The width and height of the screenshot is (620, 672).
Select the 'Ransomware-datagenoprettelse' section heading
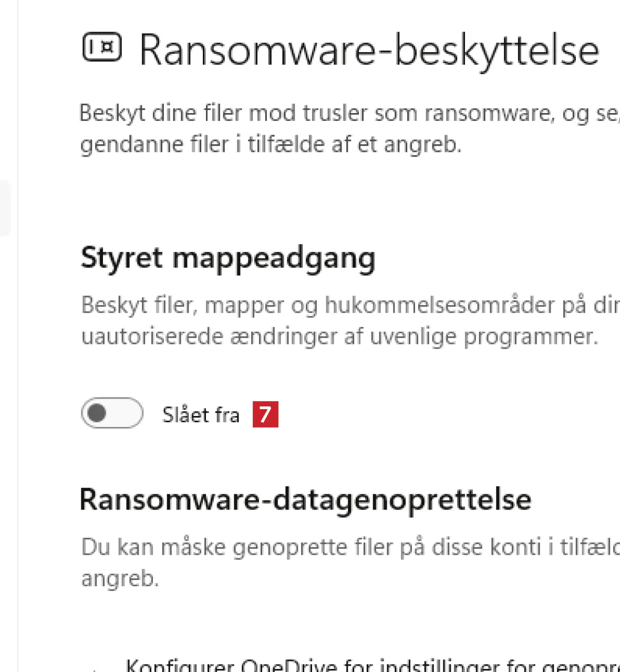tap(305, 500)
